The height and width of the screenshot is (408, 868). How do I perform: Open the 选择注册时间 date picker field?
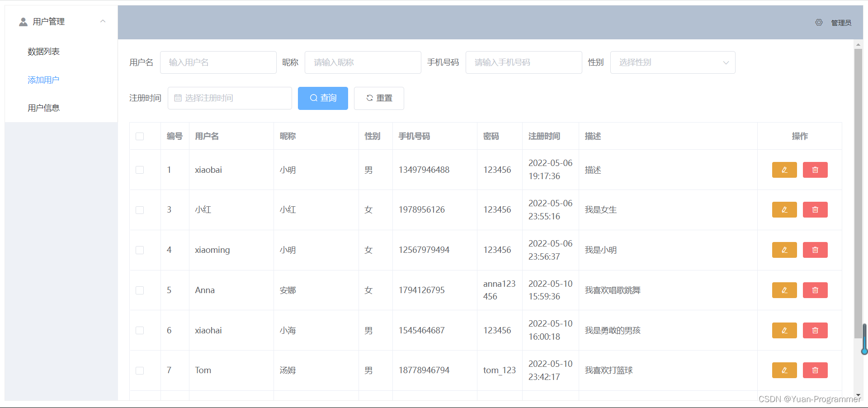tap(230, 98)
